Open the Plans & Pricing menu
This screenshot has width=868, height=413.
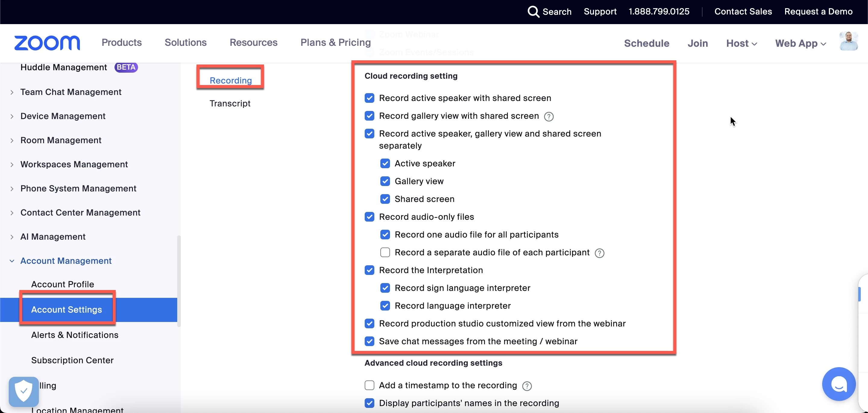pos(335,43)
